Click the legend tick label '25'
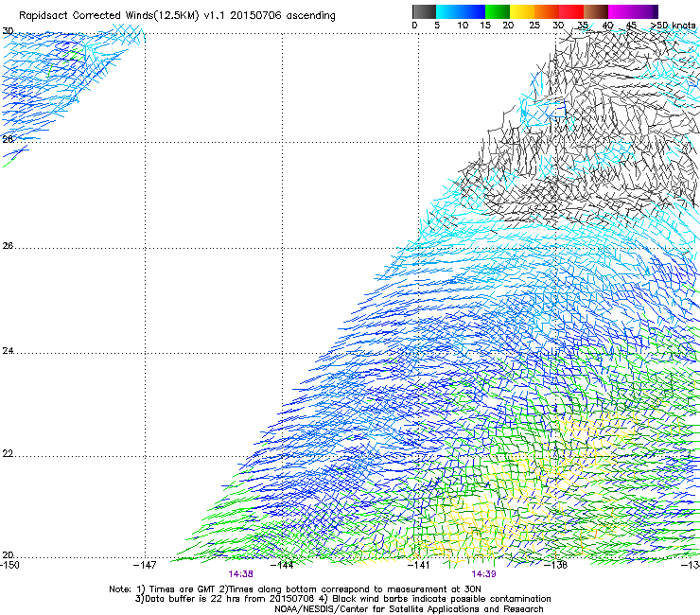This screenshot has height=615, width=700. pos(534,26)
